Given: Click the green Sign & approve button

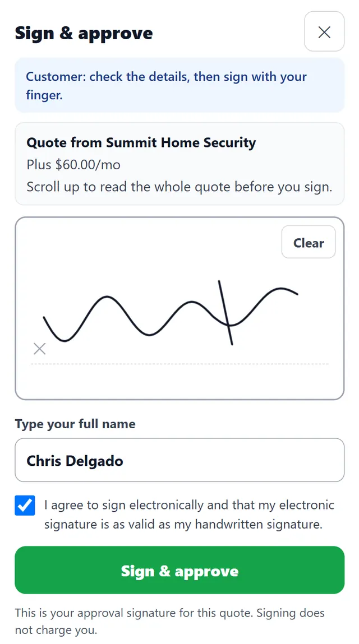Looking at the screenshot, I should (179, 569).
